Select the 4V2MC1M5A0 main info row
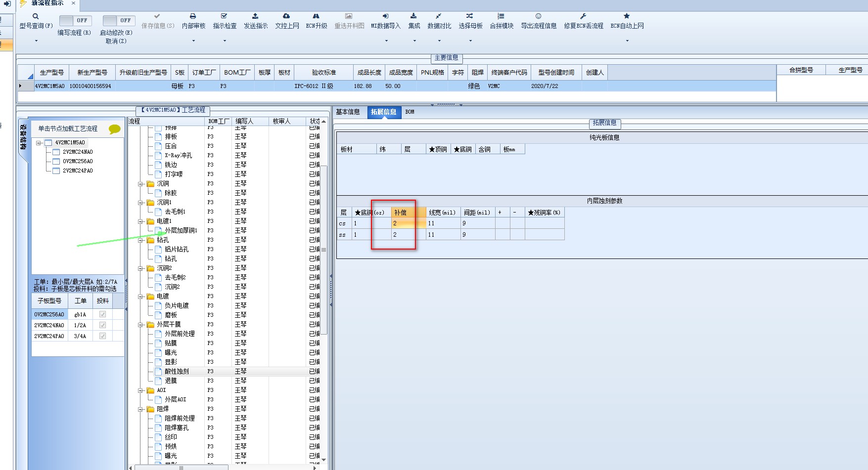The width and height of the screenshot is (868, 470). tap(396, 86)
